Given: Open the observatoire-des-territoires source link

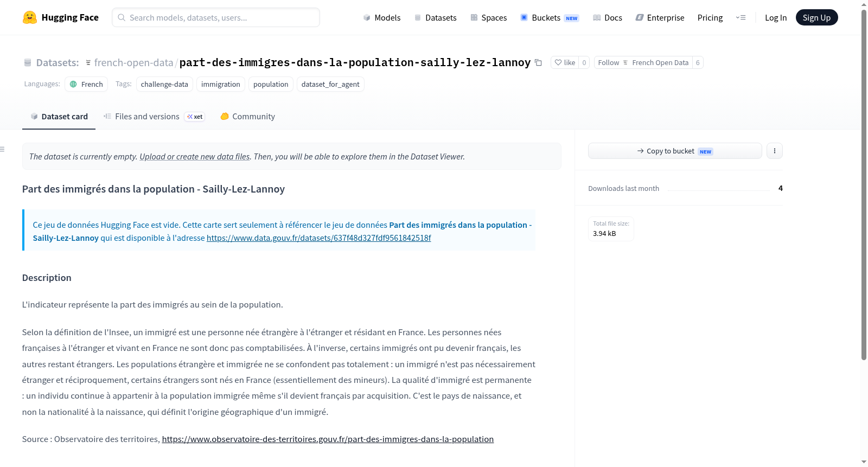Looking at the screenshot, I should (328, 439).
